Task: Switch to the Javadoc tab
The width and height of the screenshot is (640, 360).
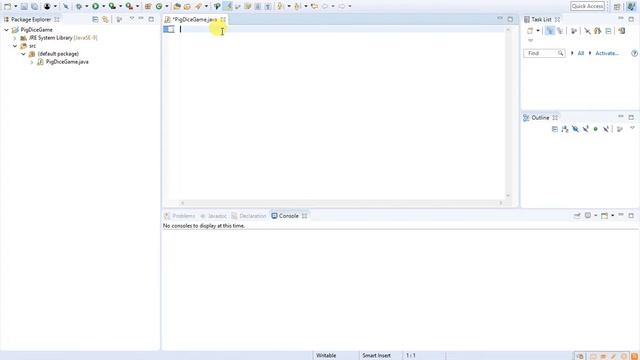Action: pos(213,216)
